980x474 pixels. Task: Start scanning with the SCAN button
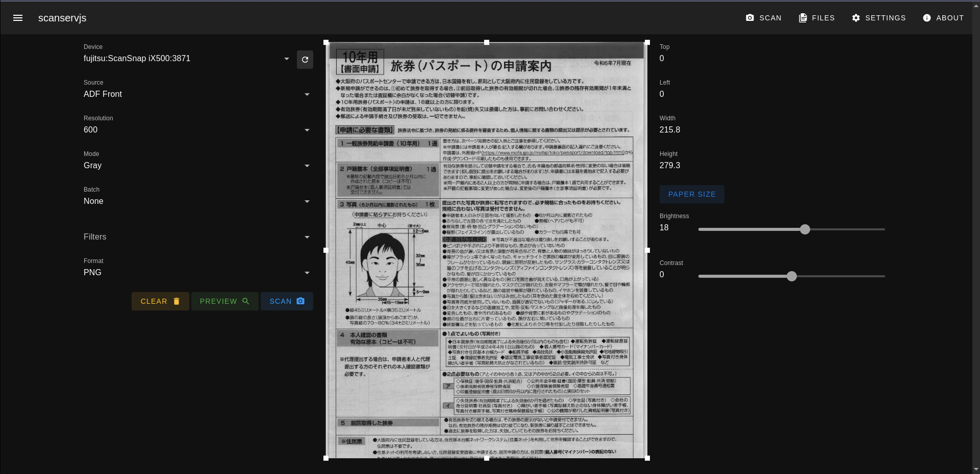point(286,301)
